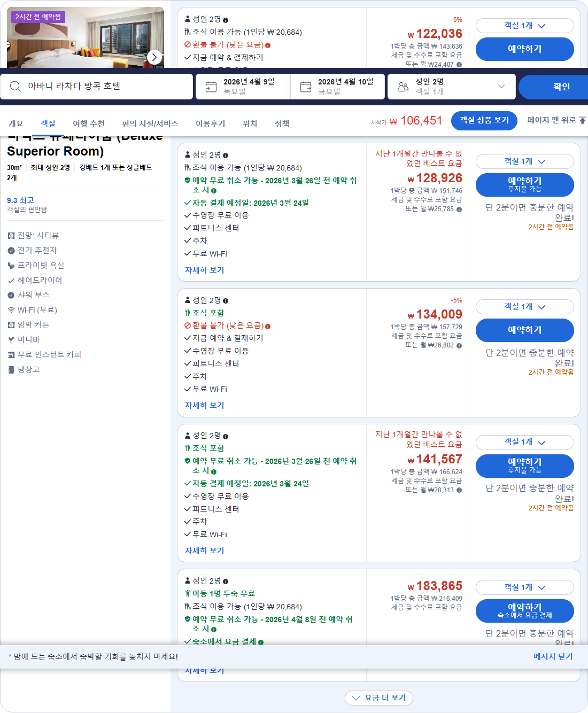Click the 암막 커튼 amenity icon

pos(11,325)
